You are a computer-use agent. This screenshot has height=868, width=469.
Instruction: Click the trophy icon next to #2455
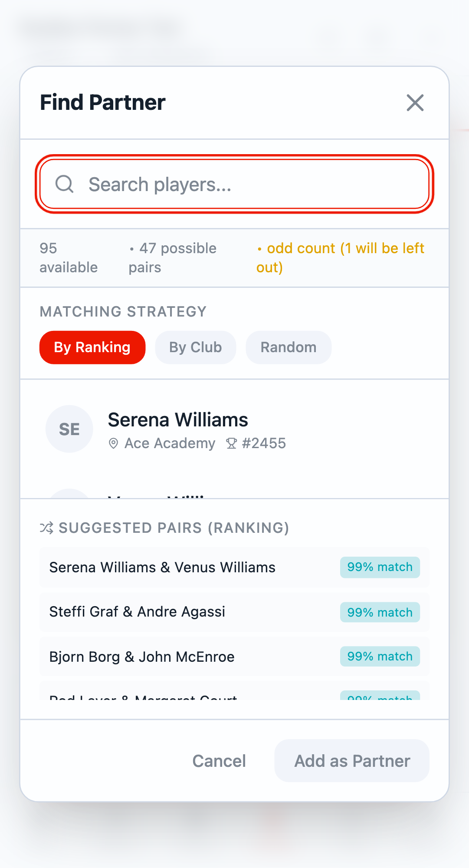(x=231, y=443)
